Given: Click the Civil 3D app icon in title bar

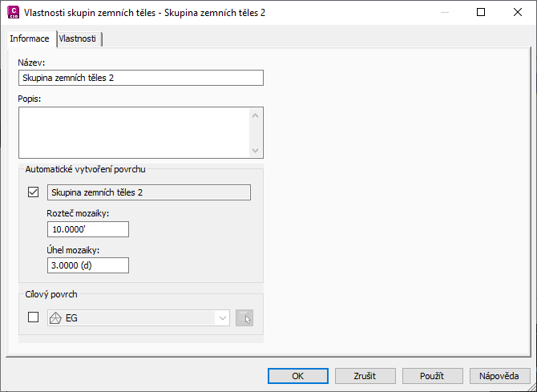Looking at the screenshot, I should coord(12,13).
